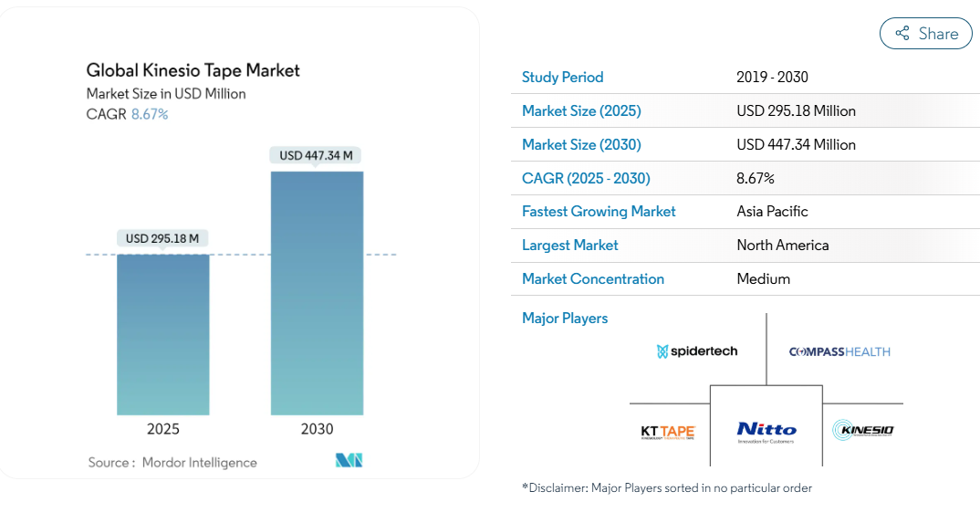Image resolution: width=980 pixels, height=523 pixels.
Task: Click the Share button
Action: pos(925,33)
